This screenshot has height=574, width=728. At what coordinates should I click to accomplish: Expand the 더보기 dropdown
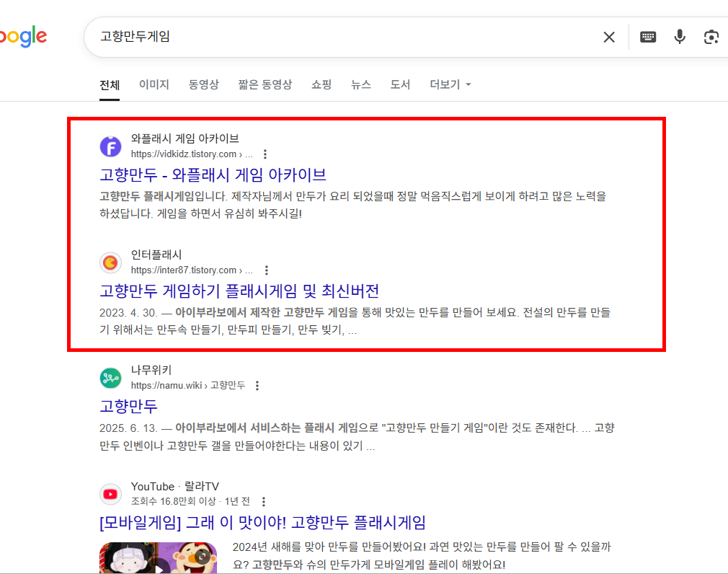pyautogui.click(x=450, y=84)
